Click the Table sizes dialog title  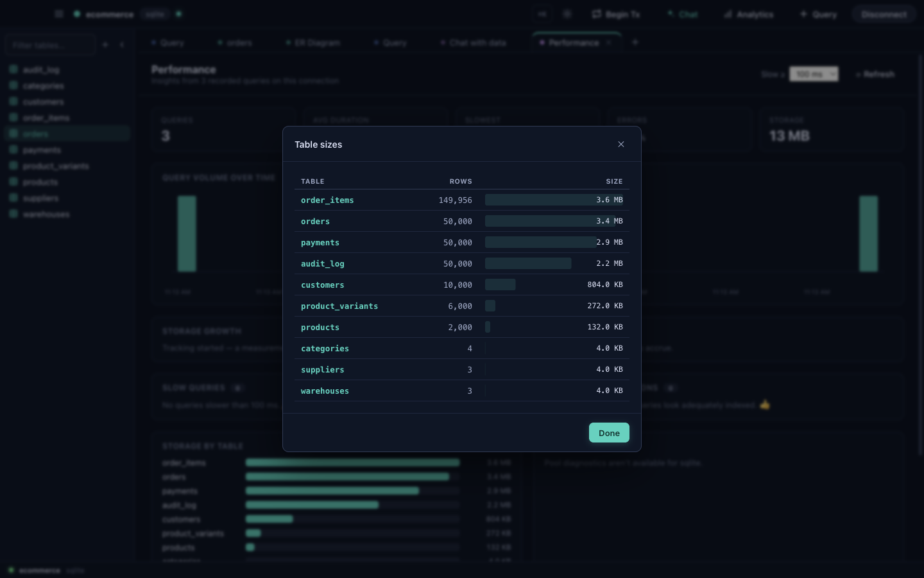click(x=318, y=144)
